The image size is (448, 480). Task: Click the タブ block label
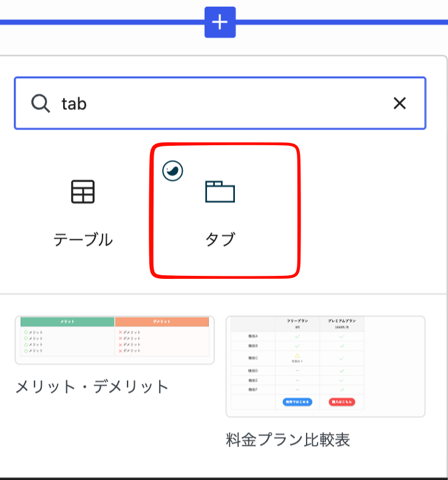point(220,239)
